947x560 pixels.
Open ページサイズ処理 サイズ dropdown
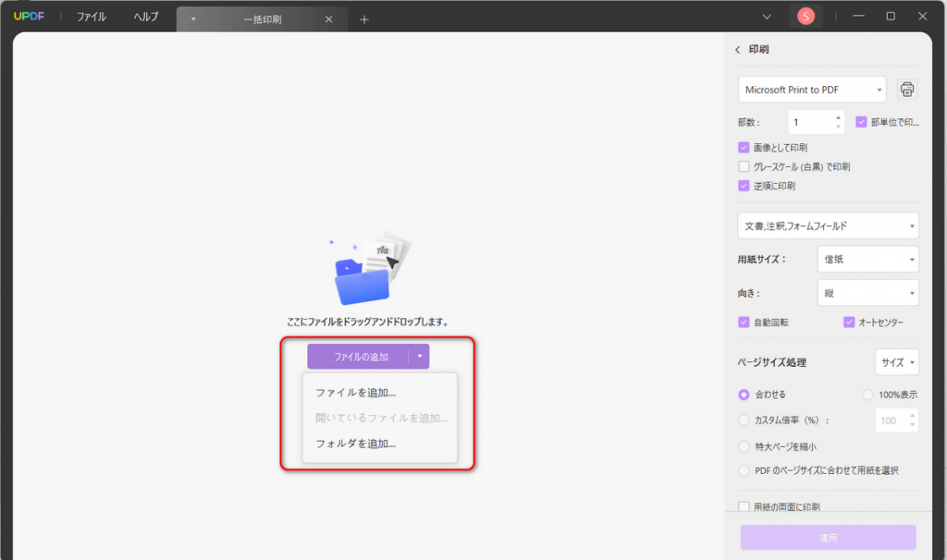point(897,362)
